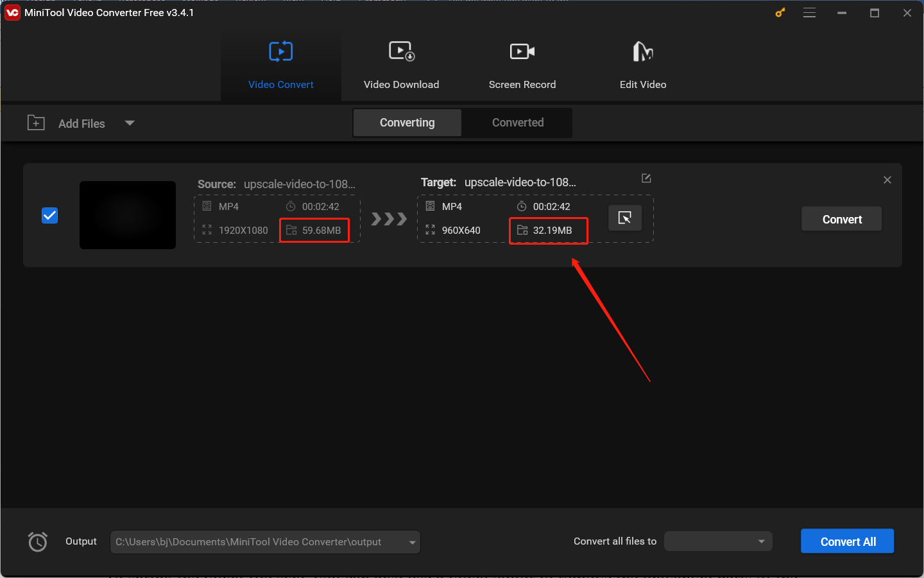Open the Video Convert tab

point(281,65)
